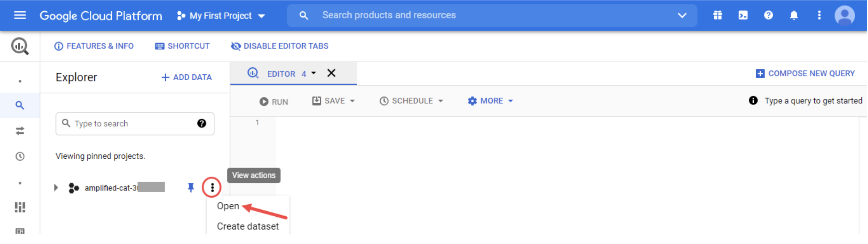
Task: Open the notifications bell
Action: pyautogui.click(x=794, y=15)
